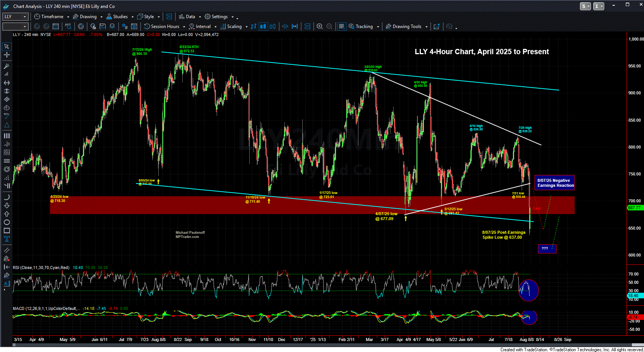Click the 8/07/25 Negative Earnings Reaction label
This screenshot has width=644, height=352.
(555, 183)
